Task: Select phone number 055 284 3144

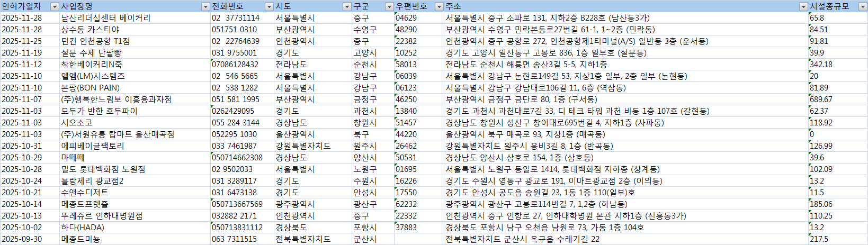Action: (242, 123)
